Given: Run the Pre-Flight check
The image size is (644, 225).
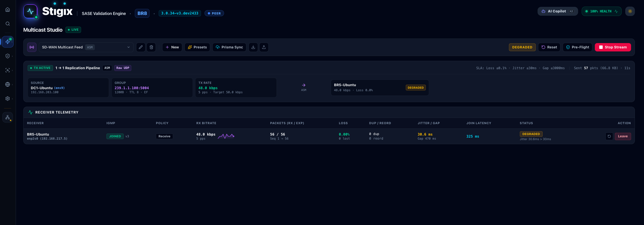Looking at the screenshot, I should tap(578, 47).
